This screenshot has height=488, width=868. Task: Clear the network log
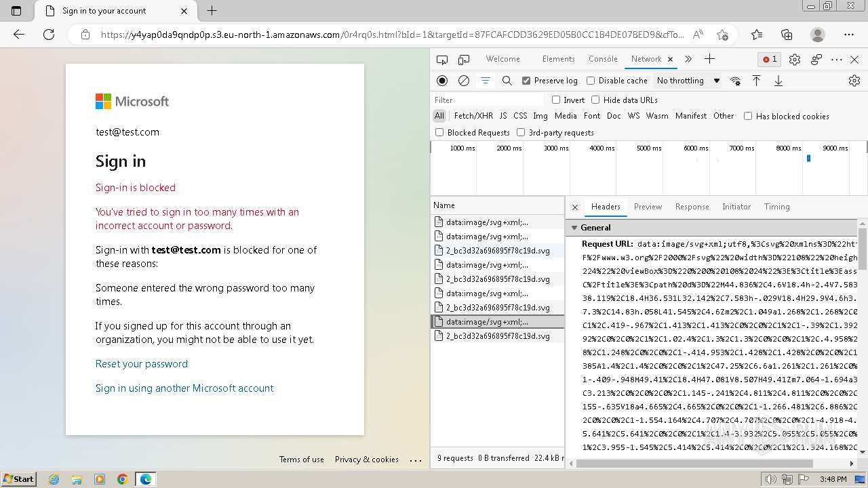pos(464,81)
